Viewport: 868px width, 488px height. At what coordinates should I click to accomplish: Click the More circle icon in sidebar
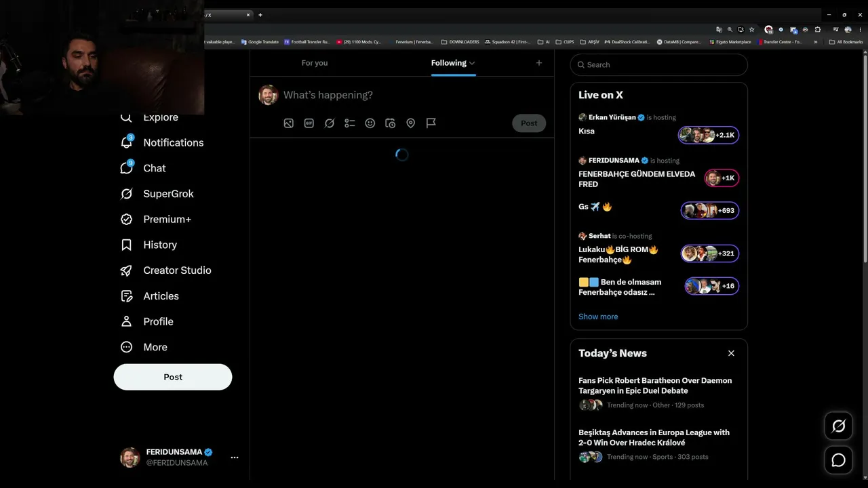(126, 347)
